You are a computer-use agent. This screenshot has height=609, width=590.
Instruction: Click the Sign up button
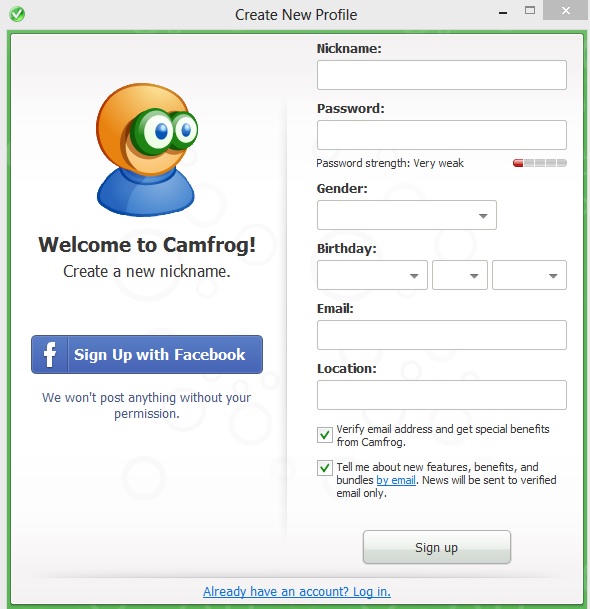point(437,547)
